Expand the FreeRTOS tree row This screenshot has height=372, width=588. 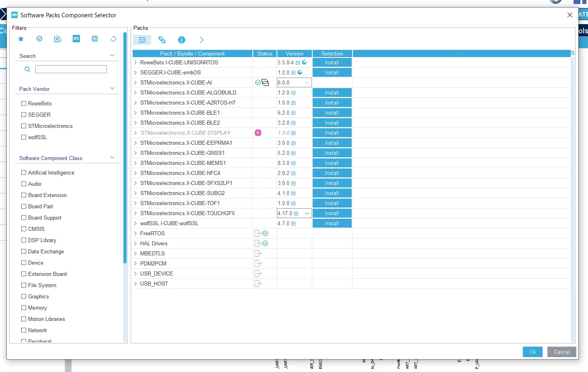click(x=135, y=233)
